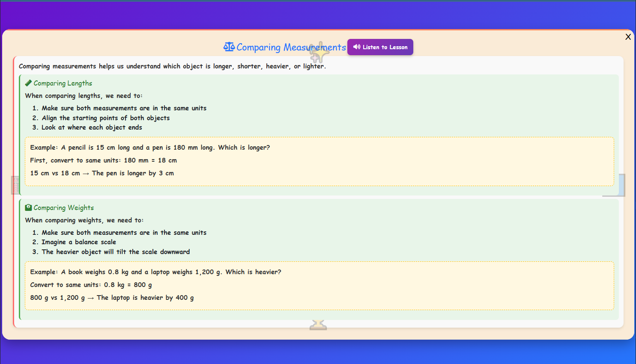Viewport: 636px width, 364px height.
Task: Click 'Imagine a balance scale' list item
Action: click(x=78, y=242)
